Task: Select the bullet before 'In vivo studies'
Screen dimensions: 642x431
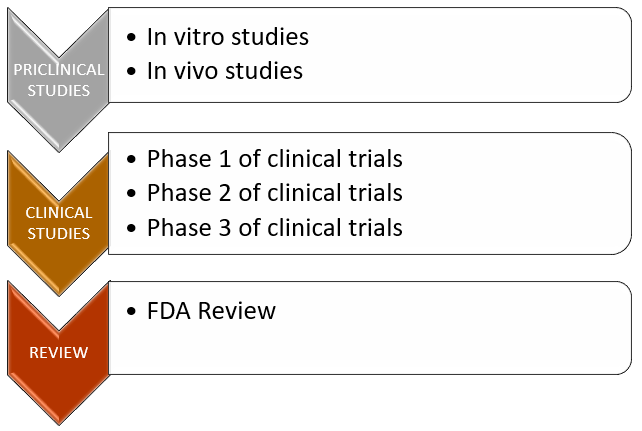Action: (x=133, y=71)
